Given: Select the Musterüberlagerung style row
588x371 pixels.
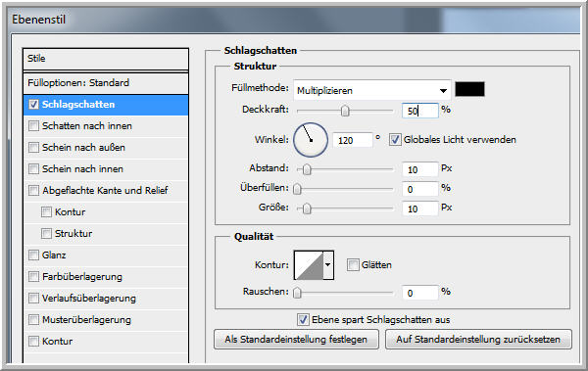Looking at the screenshot, I should click(106, 320).
